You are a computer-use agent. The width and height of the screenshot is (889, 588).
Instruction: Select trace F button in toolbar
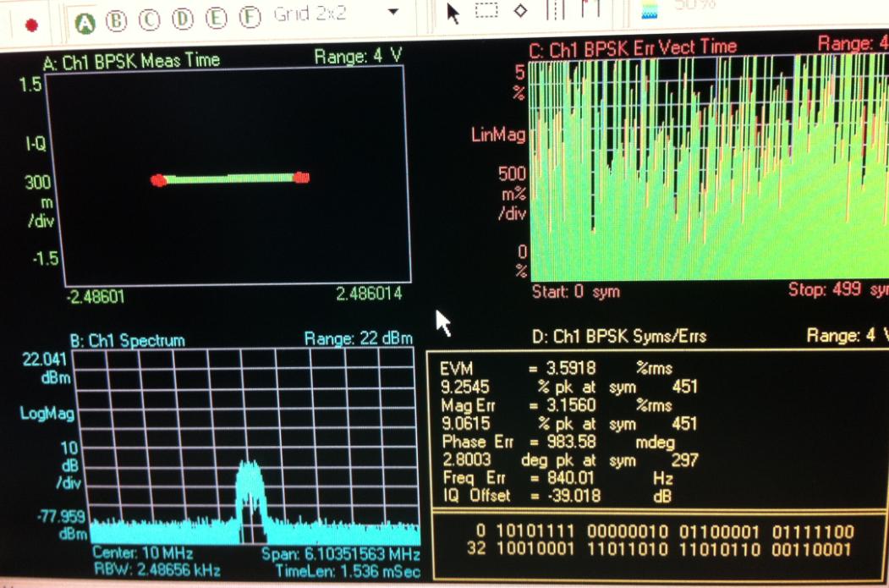[x=250, y=16]
